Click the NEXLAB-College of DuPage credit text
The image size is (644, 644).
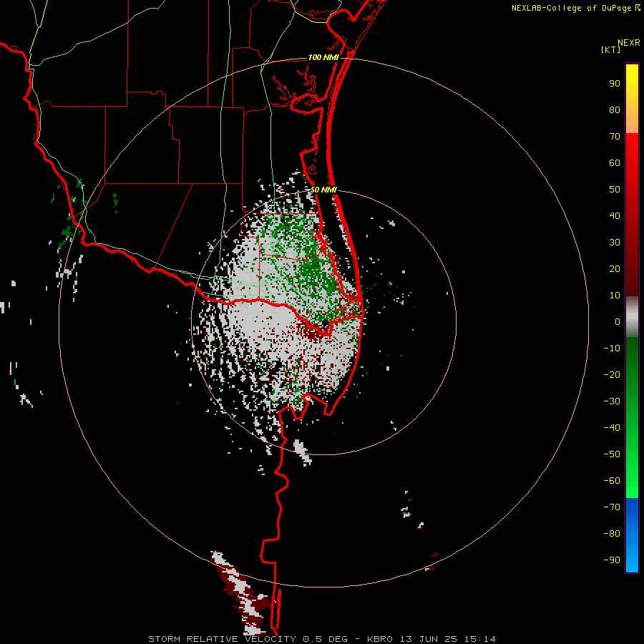click(571, 8)
